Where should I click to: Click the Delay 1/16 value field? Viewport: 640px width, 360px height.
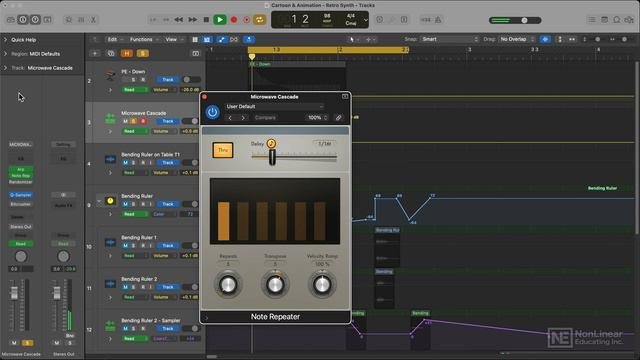[x=324, y=144]
